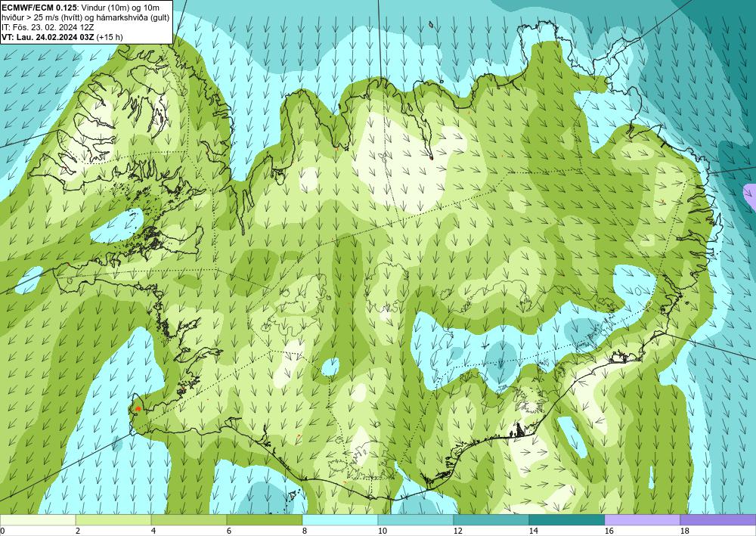Select the 8–10 m/s light cyan legend swatch
Viewport: 756px width, 536px height.
[340, 519]
